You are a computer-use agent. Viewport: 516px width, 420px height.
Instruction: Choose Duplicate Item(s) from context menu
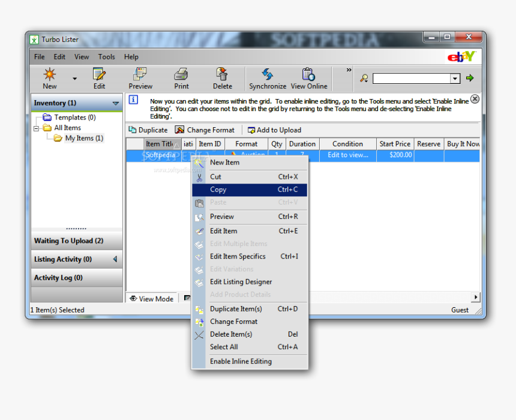point(250,309)
